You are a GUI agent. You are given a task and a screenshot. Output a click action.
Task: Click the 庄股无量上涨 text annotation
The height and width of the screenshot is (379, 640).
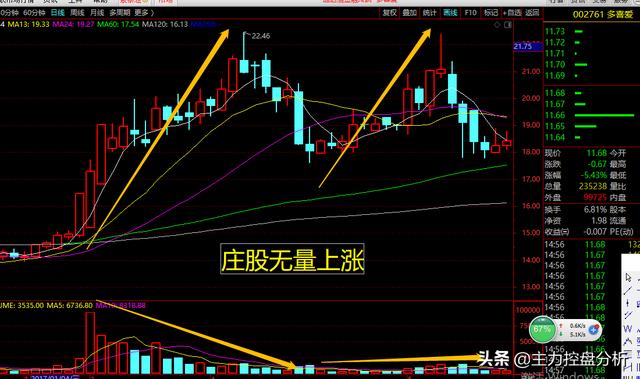point(292,260)
